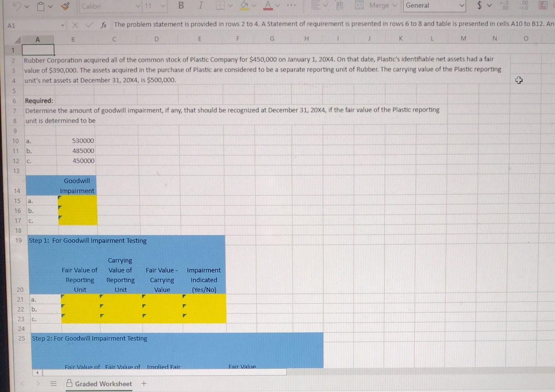Open the General number format dropdown

462,5
